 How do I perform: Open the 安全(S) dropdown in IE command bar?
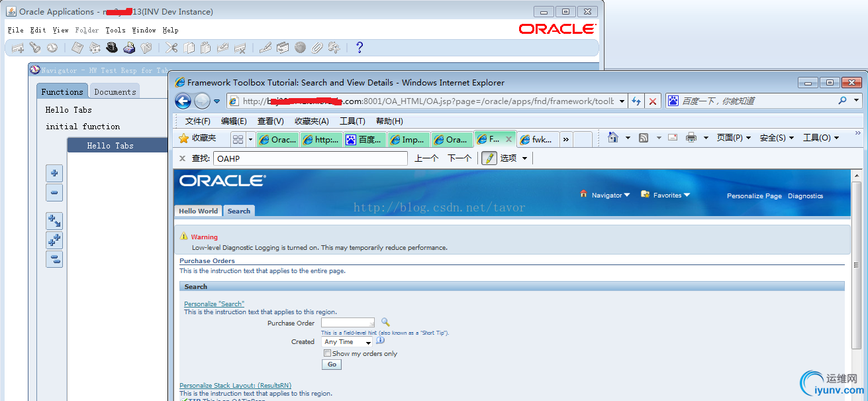(777, 138)
